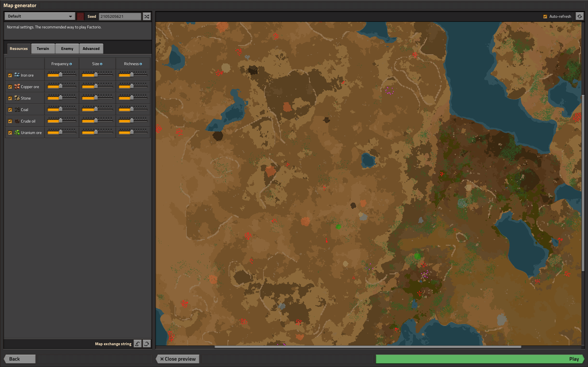
Task: Click the map preview vertical scrollbar
Action: click(583, 183)
